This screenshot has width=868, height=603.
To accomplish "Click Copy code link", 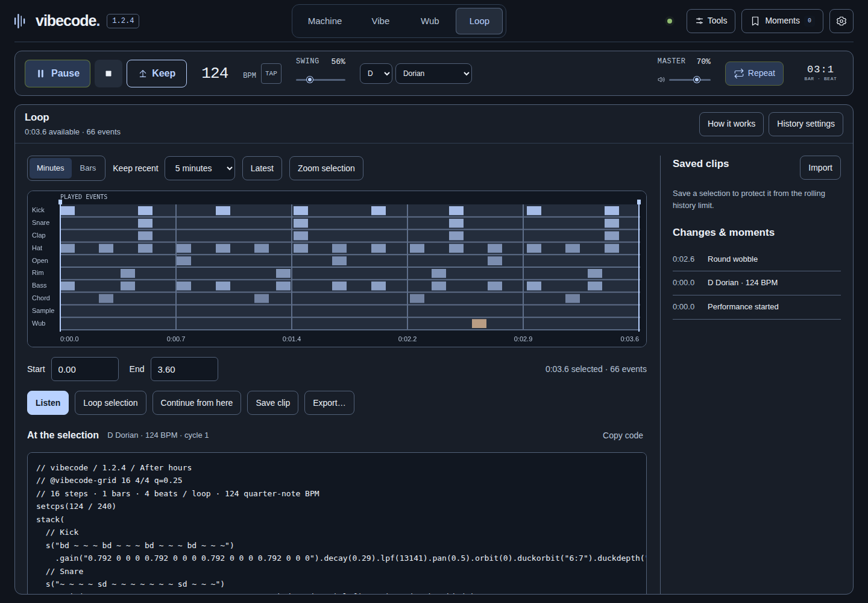I will pyautogui.click(x=623, y=435).
